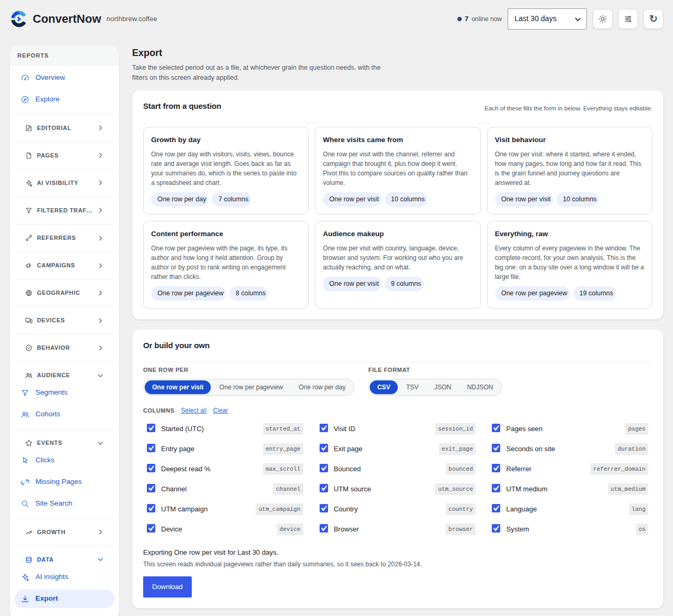Choose the Audience makeup preset card
This screenshot has width=673, height=616.
(398, 265)
